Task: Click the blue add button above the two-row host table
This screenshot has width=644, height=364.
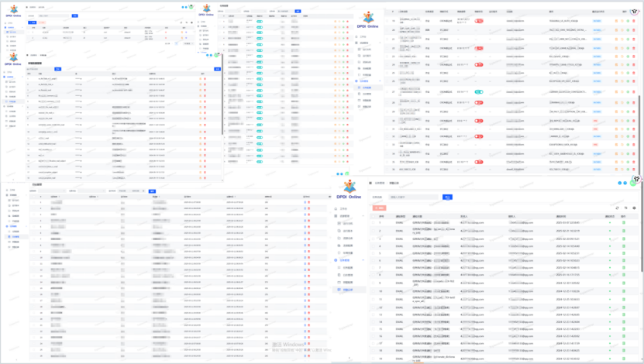Action: [32, 22]
